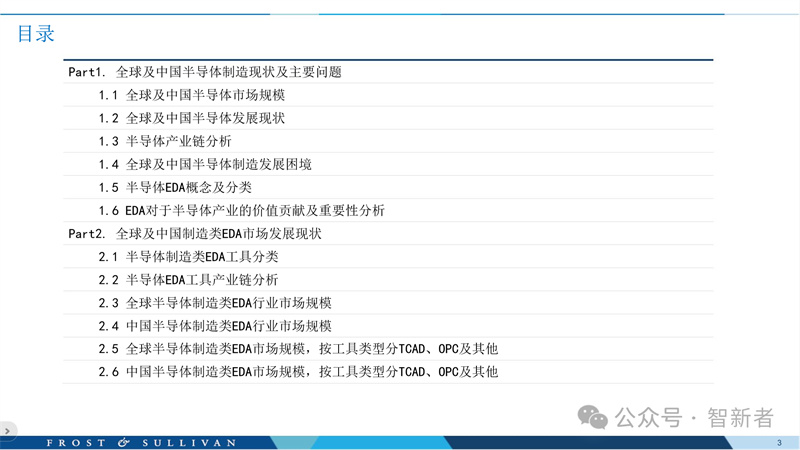Click the 1.6 EDA对于半导体产业的价值贡献 row

388,210
